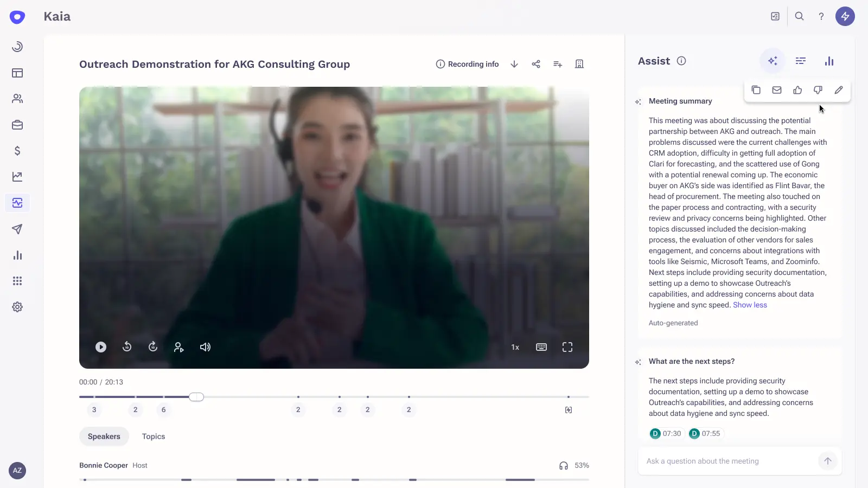Switch to the Topics tab

[154, 436]
